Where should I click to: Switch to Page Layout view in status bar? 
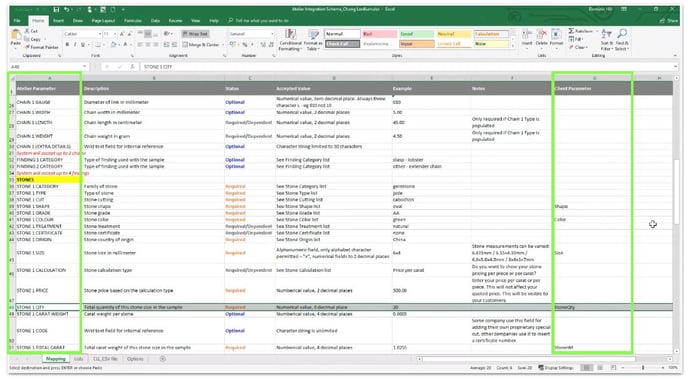pos(600,368)
